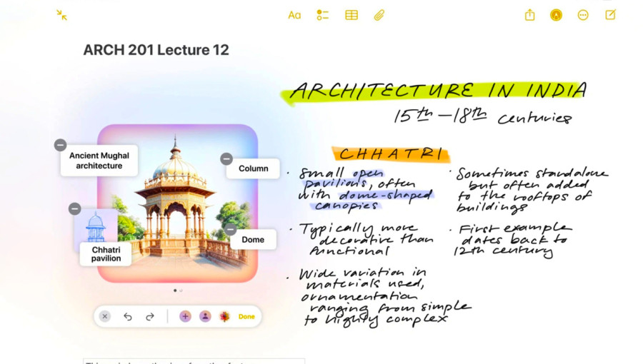643x364 pixels.
Task: Choose a person for the image
Action: [x=205, y=316]
